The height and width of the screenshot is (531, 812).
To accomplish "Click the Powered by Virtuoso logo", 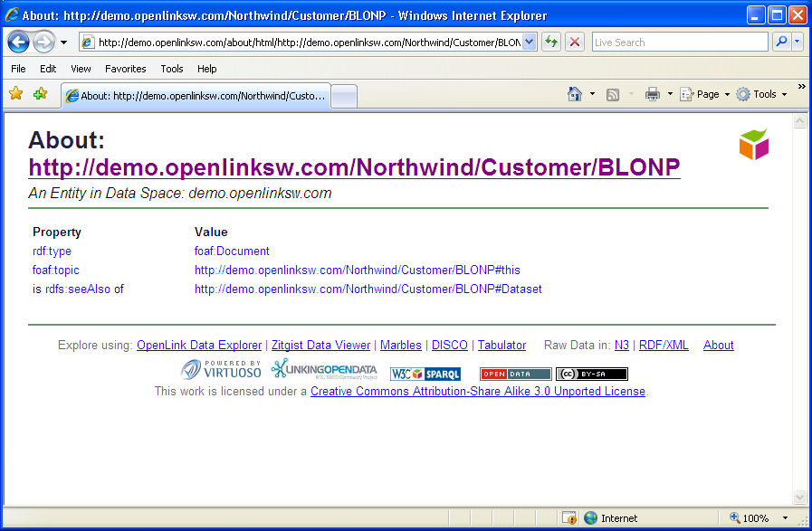I will [221, 369].
